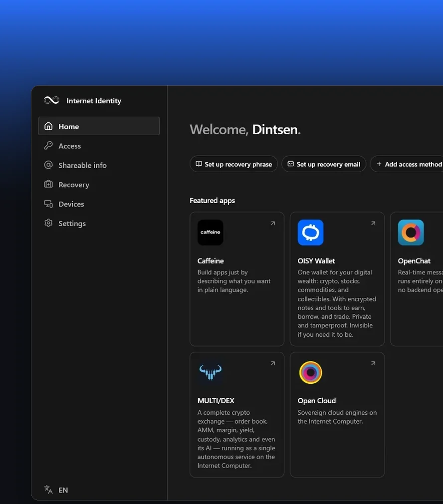
Task: Open Caffeine via its external arrow icon
Action: [273, 223]
